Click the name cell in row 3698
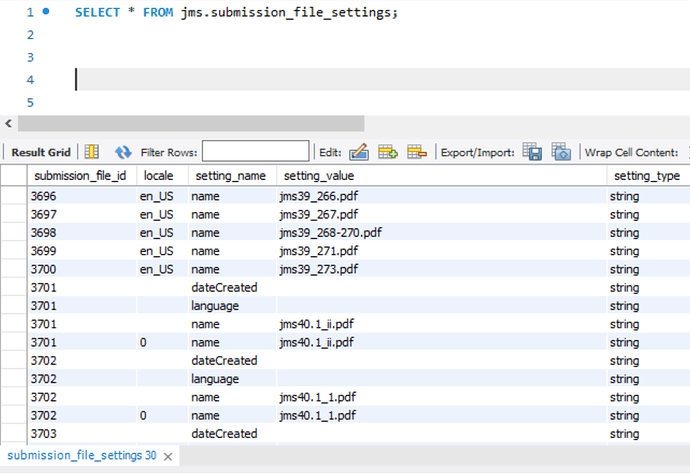This screenshot has width=690, height=473. click(x=232, y=232)
